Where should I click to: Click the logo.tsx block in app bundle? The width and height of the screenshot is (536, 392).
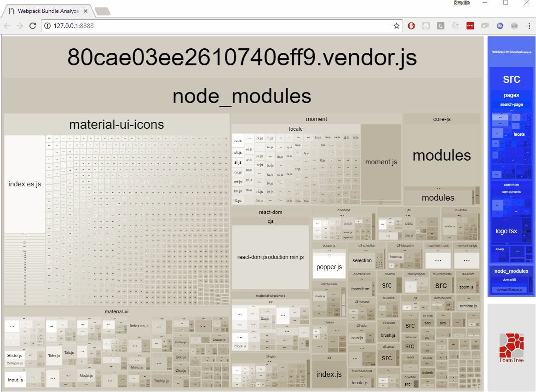point(506,231)
